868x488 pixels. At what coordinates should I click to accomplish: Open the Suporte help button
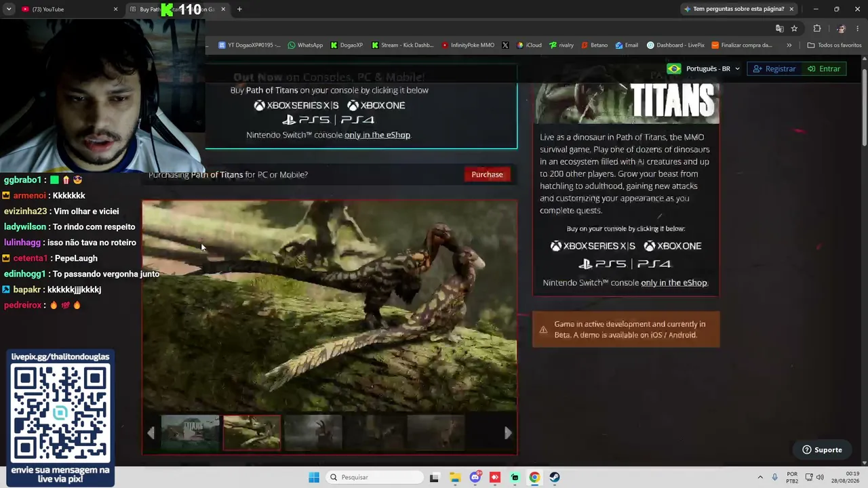pyautogui.click(x=822, y=450)
